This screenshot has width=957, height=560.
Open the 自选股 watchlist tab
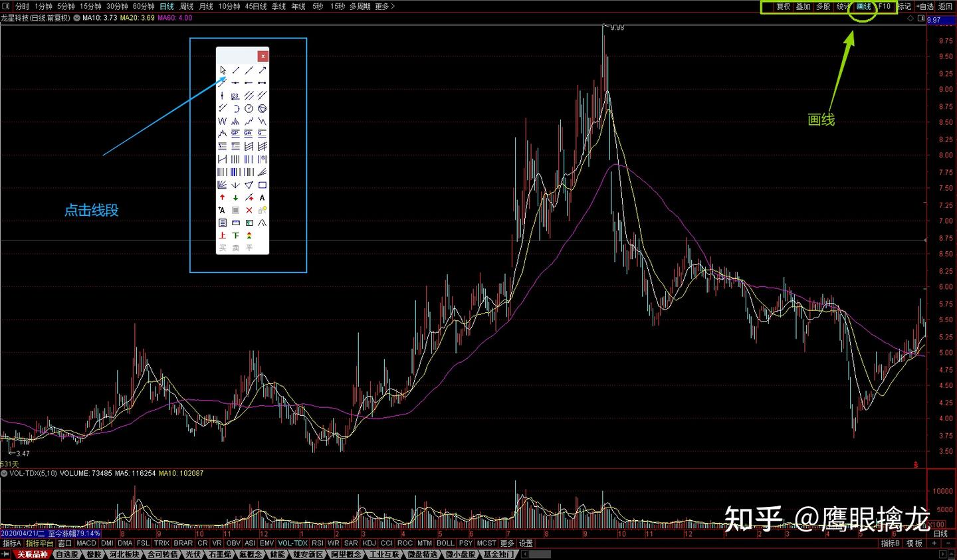[x=67, y=554]
